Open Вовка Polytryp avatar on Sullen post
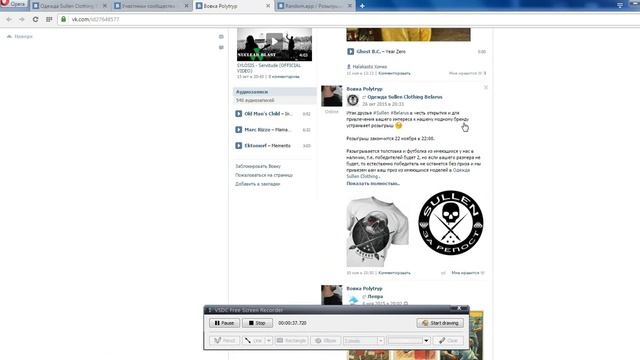The image size is (640, 360). 331,96
